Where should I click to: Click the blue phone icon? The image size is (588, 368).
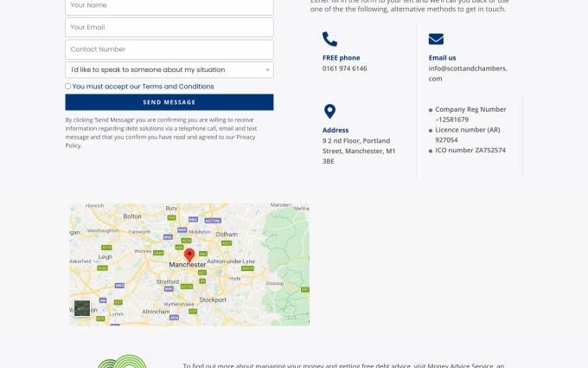click(329, 39)
